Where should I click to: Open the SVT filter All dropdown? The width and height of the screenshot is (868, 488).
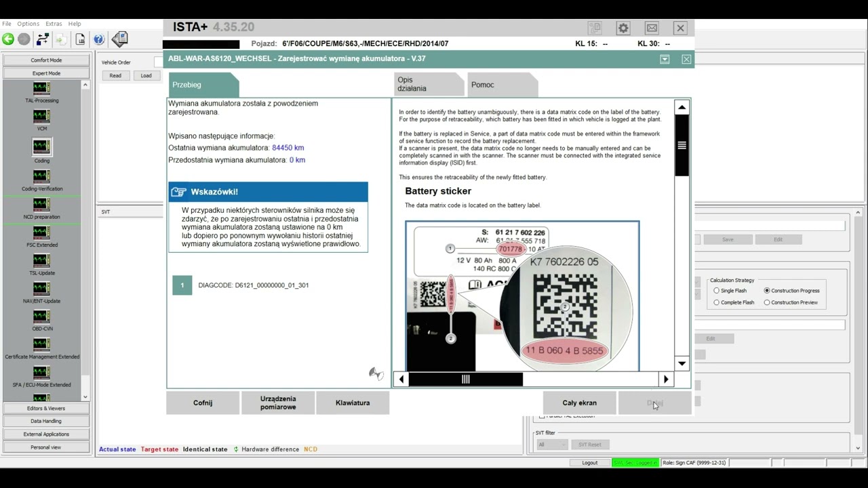[x=551, y=445]
